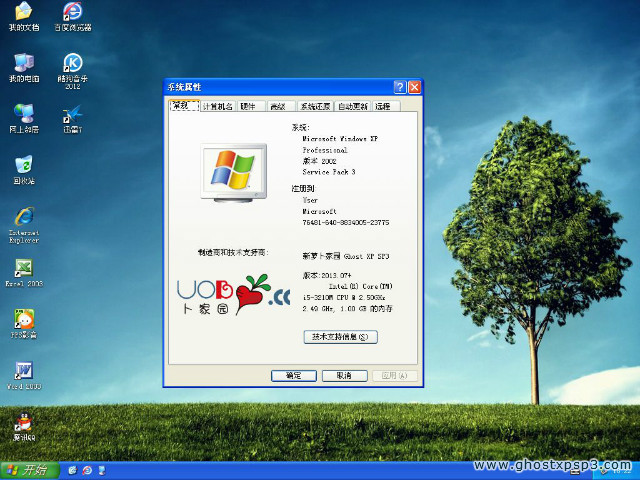Switch to the 常规 tab
The height and width of the screenshot is (480, 640).
(x=184, y=106)
